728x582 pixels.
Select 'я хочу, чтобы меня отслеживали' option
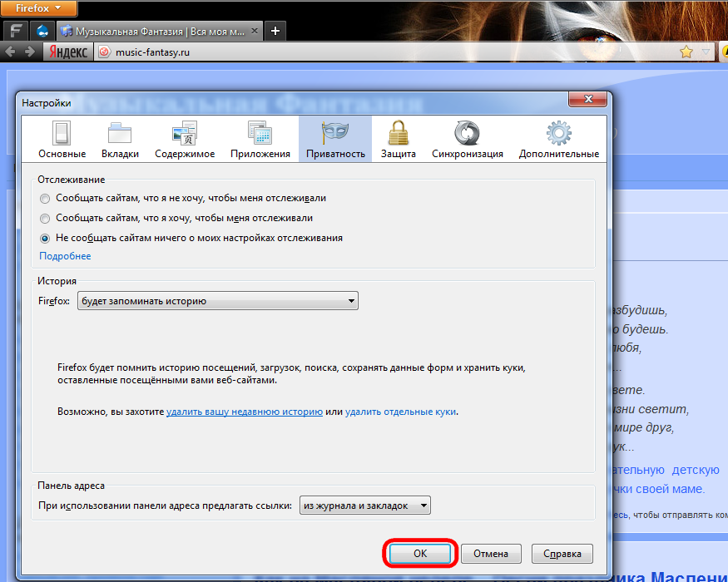click(x=45, y=218)
